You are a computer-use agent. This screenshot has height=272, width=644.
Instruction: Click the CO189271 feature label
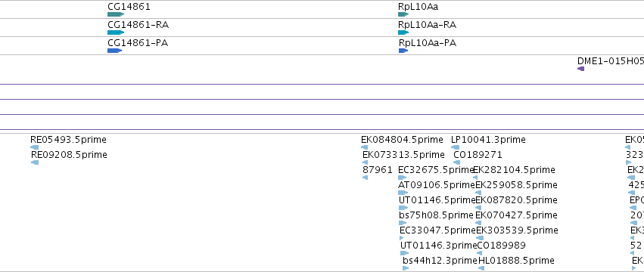click(x=478, y=155)
